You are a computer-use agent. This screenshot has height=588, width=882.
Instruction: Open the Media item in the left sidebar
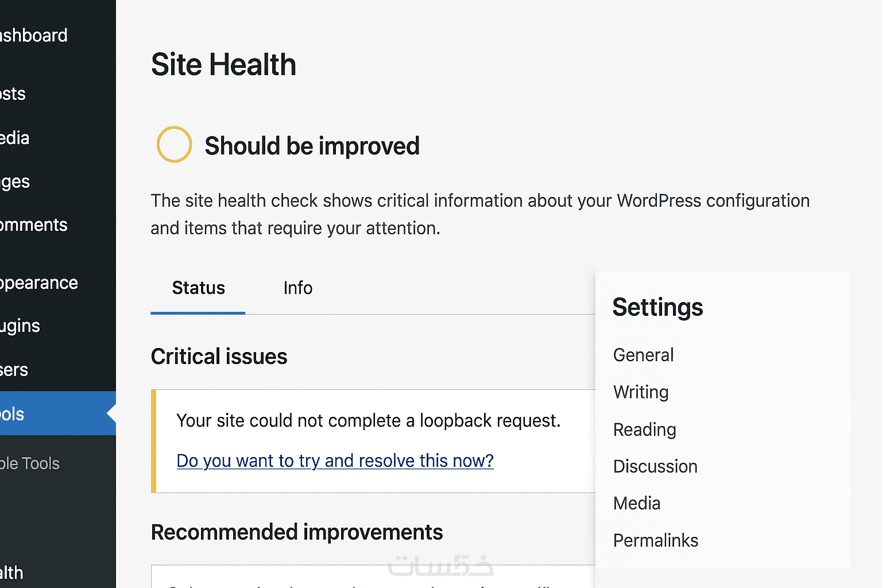pyautogui.click(x=15, y=138)
